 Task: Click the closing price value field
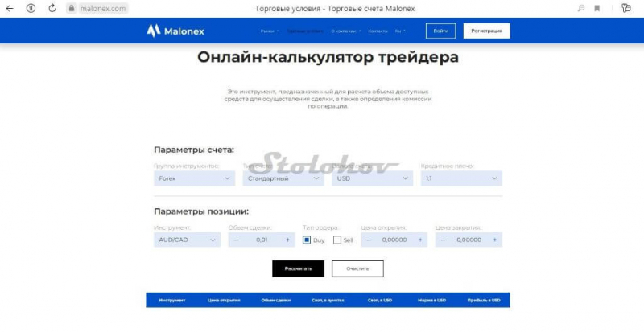[469, 240]
